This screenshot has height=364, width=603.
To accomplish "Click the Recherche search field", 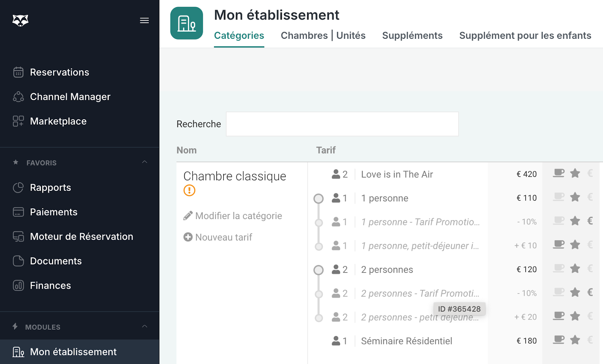I will click(342, 124).
